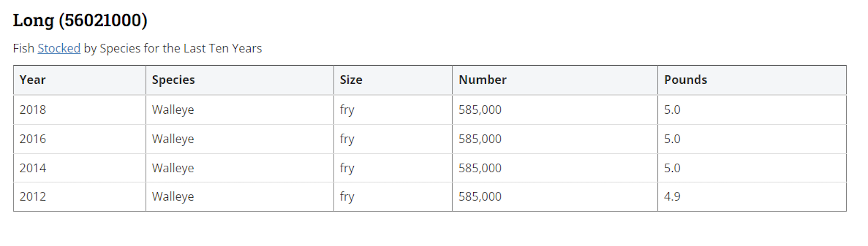Click the 2016 year cell
The width and height of the screenshot is (868, 246).
click(x=33, y=139)
